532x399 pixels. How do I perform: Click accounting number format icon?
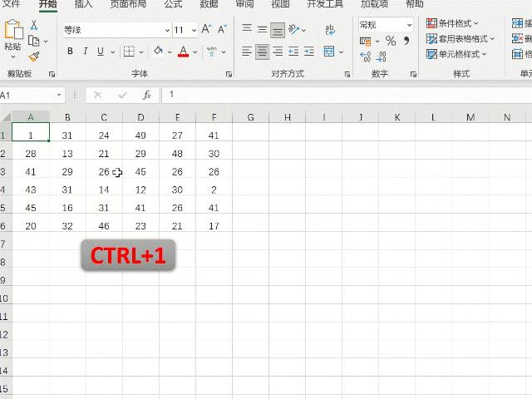pos(366,42)
